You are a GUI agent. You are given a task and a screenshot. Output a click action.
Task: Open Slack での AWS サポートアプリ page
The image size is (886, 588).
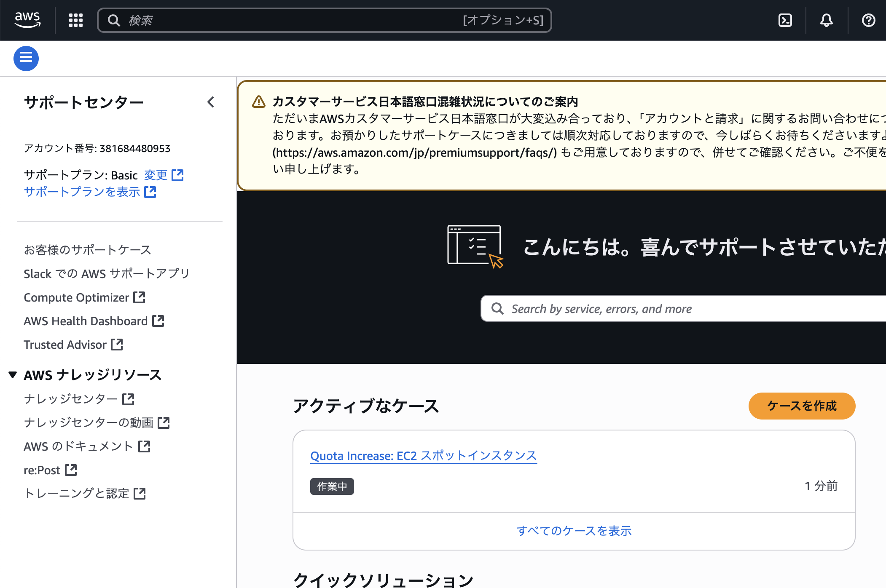[107, 273]
